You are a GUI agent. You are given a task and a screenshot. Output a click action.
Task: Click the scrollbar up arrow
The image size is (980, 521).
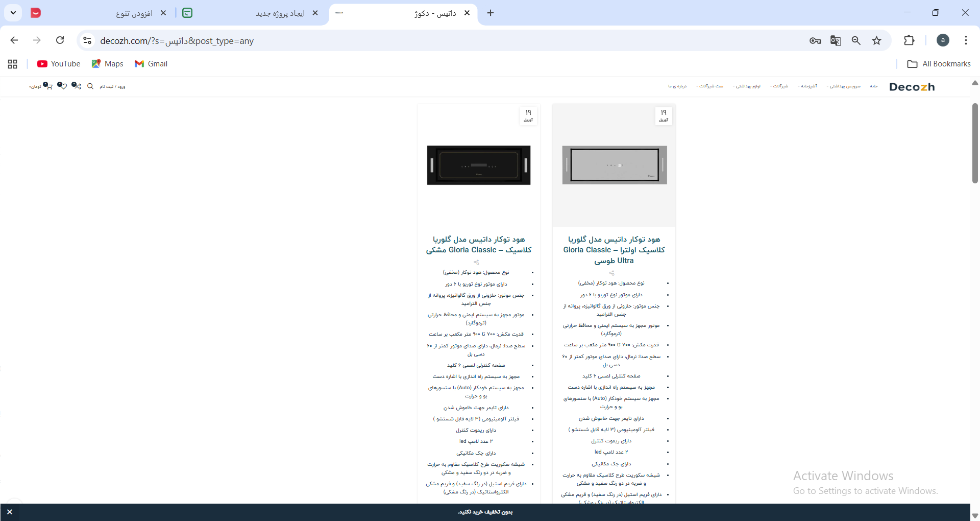pyautogui.click(x=975, y=83)
